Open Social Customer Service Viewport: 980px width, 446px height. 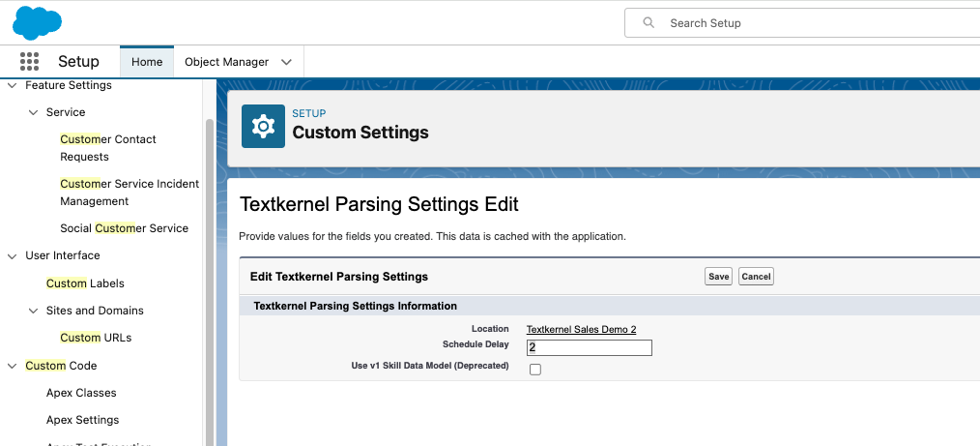124,228
